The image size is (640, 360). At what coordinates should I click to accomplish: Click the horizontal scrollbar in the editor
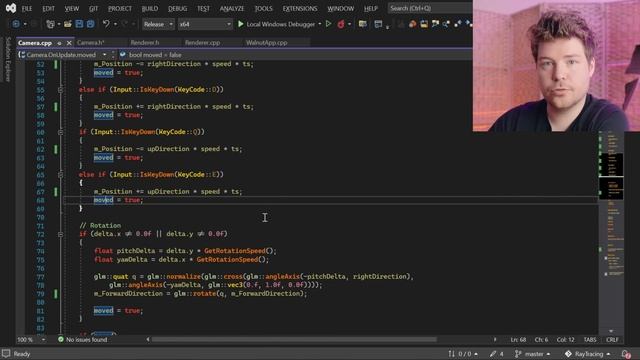[294, 339]
